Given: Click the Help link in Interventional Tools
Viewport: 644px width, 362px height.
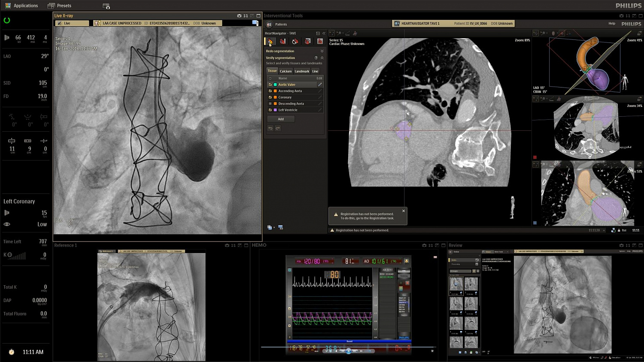Looking at the screenshot, I should pyautogui.click(x=612, y=24).
